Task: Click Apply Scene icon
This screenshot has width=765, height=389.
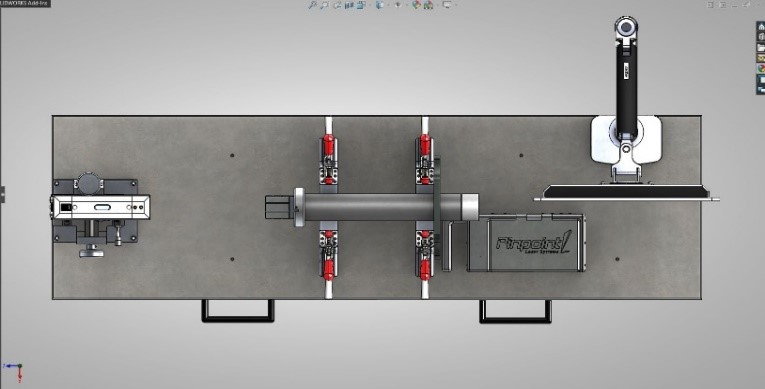Action: click(428, 5)
